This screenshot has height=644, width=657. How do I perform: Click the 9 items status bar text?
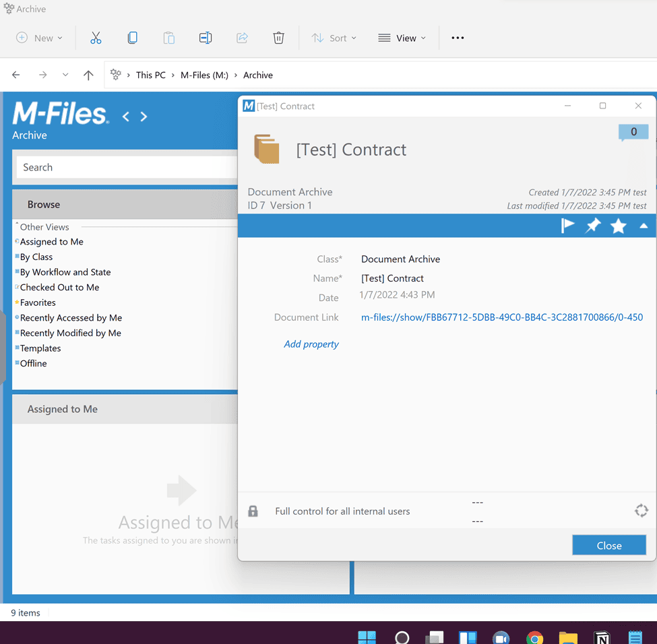26,612
